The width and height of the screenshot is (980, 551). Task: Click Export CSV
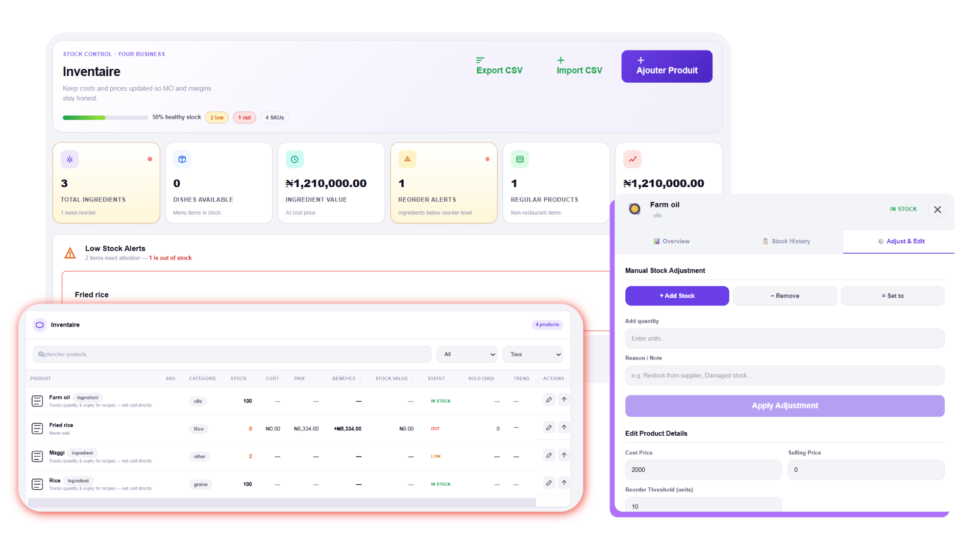point(499,66)
